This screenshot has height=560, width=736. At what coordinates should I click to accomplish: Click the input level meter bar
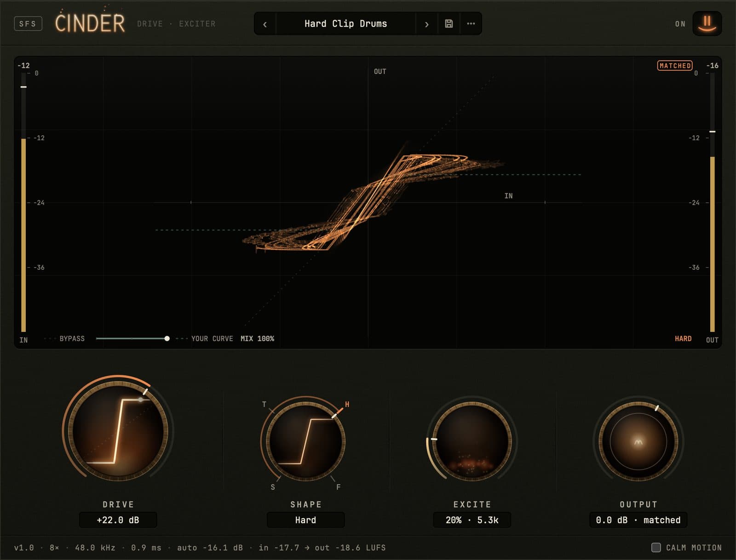tap(23, 202)
